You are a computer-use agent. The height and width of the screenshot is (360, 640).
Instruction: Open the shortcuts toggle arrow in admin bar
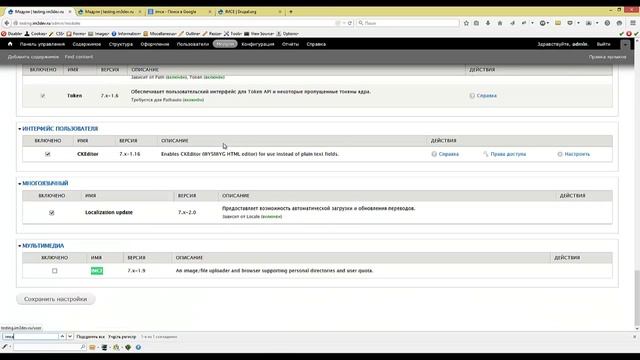point(625,44)
